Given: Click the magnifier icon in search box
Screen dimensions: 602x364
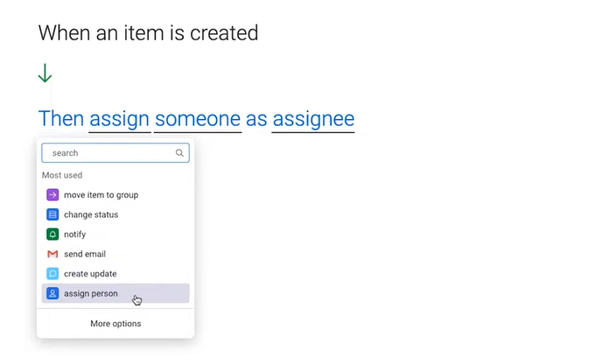Looking at the screenshot, I should point(179,153).
